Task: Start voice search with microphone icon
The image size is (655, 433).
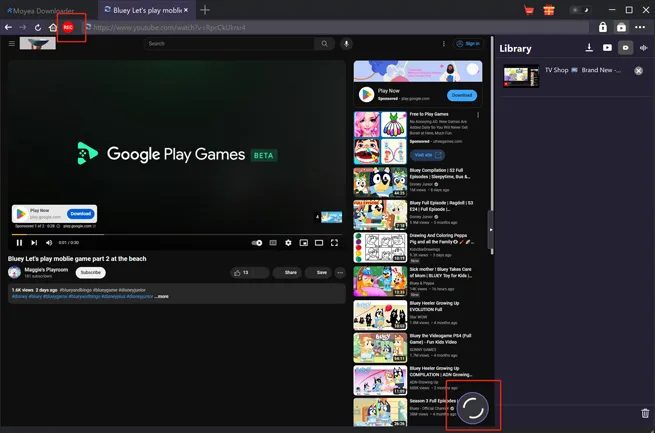Action: (x=346, y=43)
